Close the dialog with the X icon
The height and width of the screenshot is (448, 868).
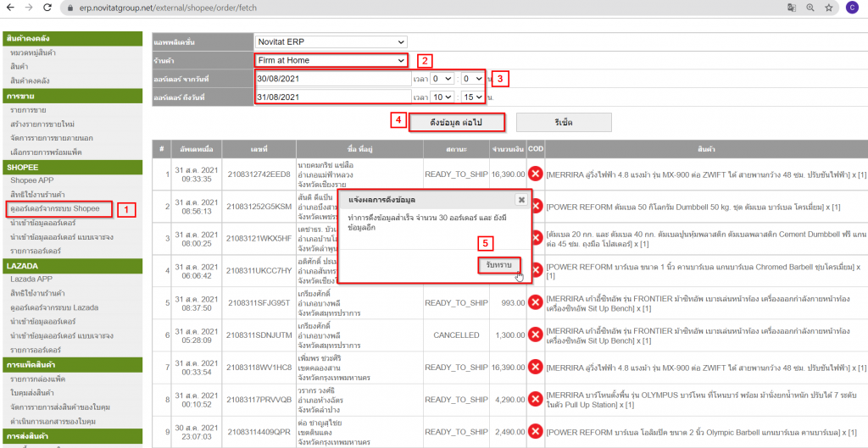click(x=521, y=200)
